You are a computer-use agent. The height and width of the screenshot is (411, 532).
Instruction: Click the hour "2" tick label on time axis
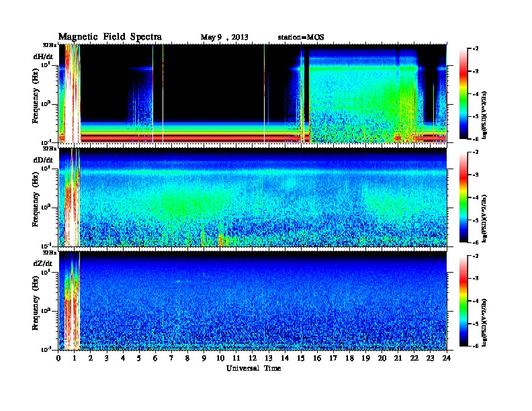point(91,359)
